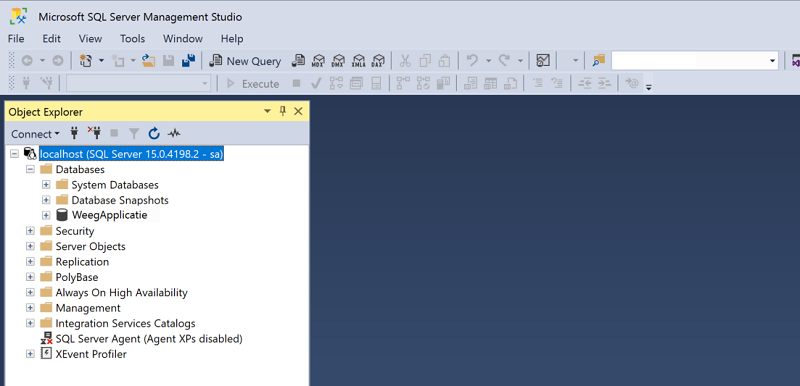Open the available databases combo box
The width and height of the screenshot is (800, 386).
[x=139, y=84]
